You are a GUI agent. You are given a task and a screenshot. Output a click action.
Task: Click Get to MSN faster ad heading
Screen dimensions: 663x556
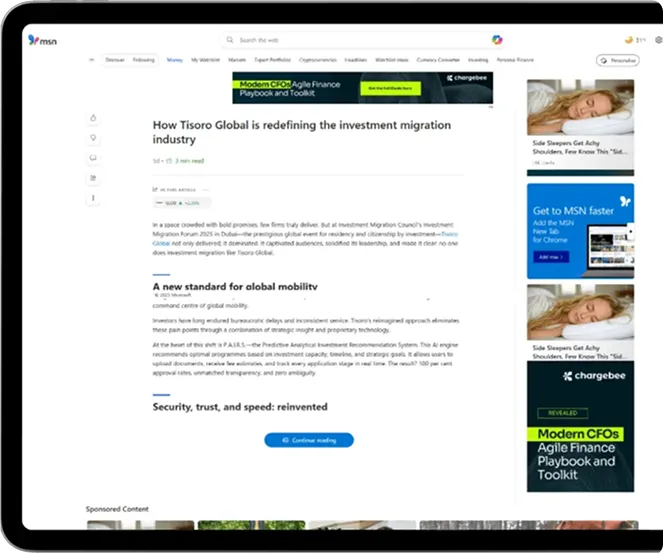point(573,211)
